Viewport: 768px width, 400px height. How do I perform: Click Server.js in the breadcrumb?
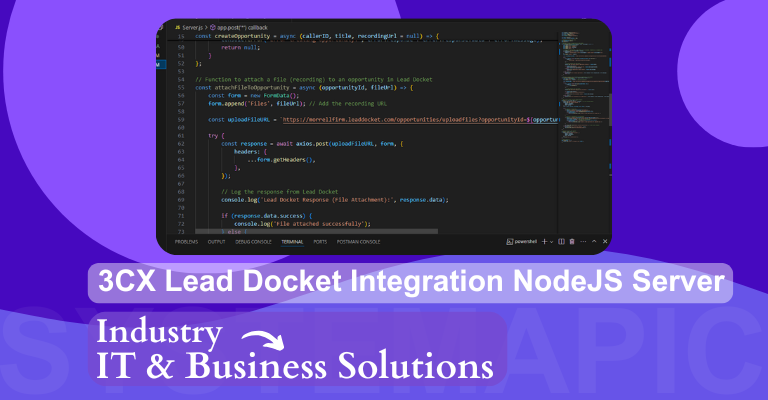tap(192, 27)
